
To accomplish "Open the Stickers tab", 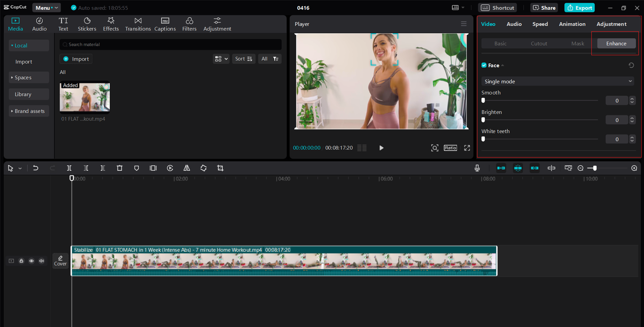I will (87, 24).
